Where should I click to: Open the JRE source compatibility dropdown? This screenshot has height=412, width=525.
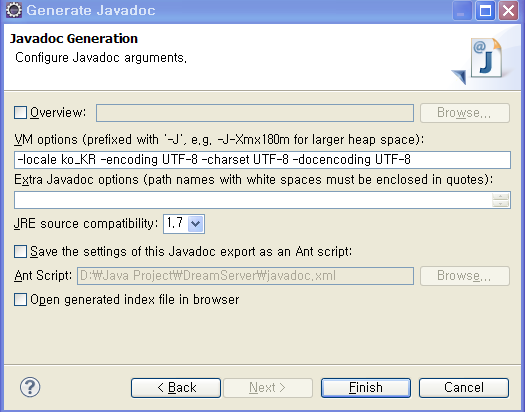pos(196,224)
